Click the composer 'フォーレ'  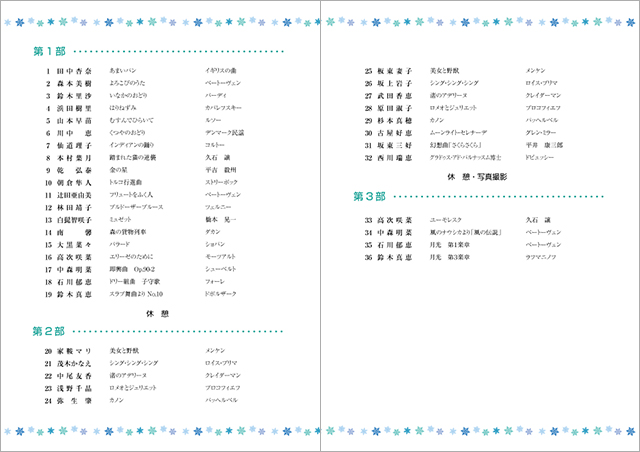pyautogui.click(x=215, y=281)
